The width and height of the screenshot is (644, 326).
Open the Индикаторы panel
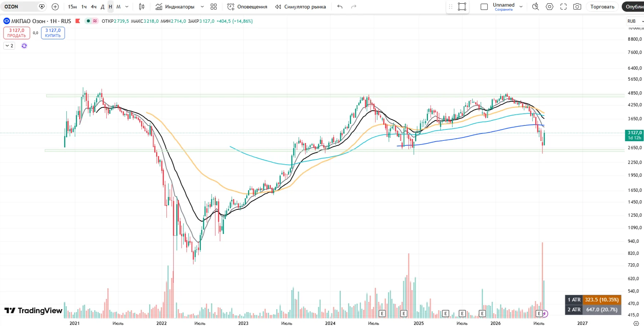pos(175,7)
